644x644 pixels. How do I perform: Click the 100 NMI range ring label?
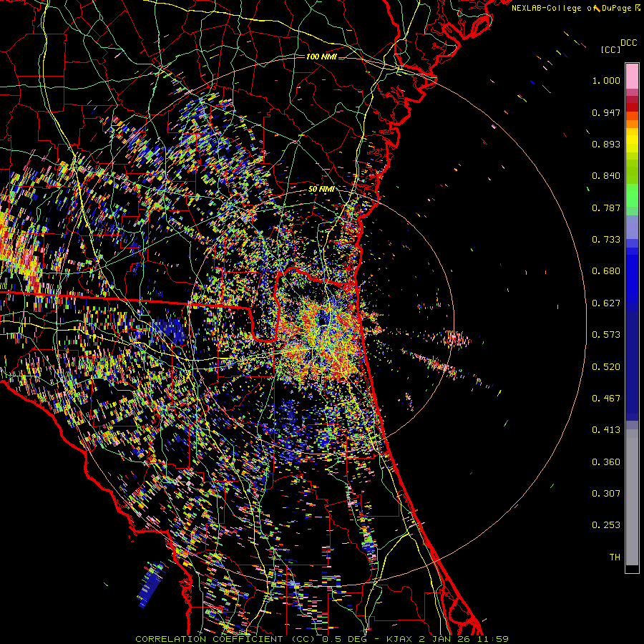321,57
